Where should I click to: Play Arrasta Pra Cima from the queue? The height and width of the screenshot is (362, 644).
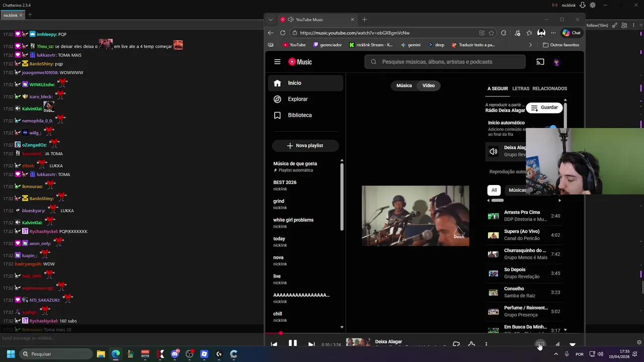pyautogui.click(x=524, y=216)
